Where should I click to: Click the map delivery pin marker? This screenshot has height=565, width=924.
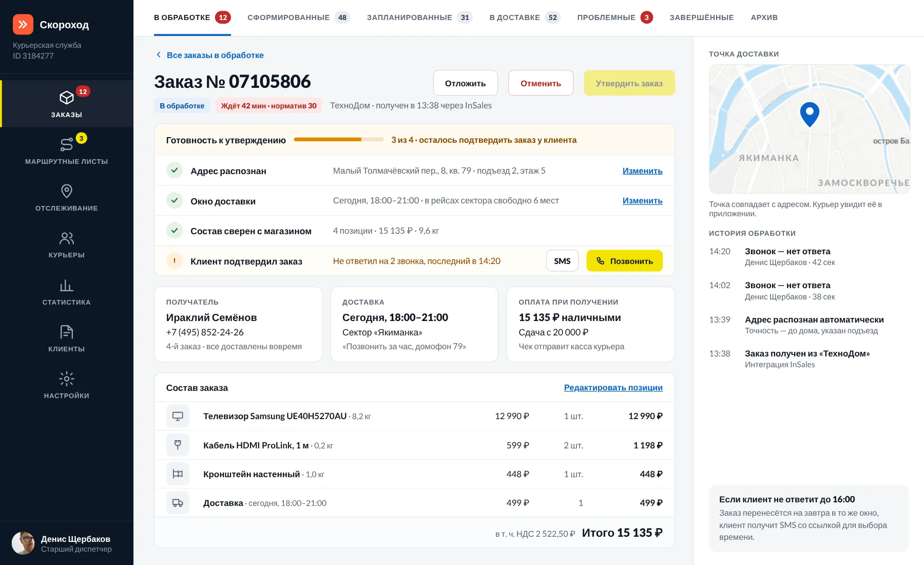[x=810, y=114]
